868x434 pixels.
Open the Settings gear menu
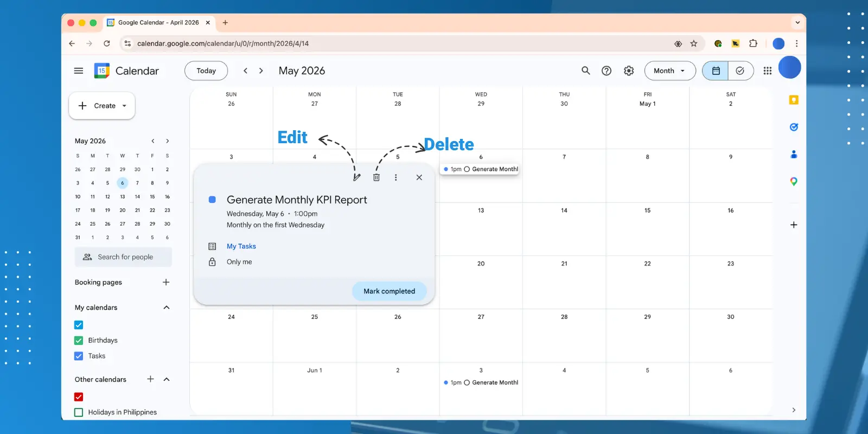click(x=629, y=71)
